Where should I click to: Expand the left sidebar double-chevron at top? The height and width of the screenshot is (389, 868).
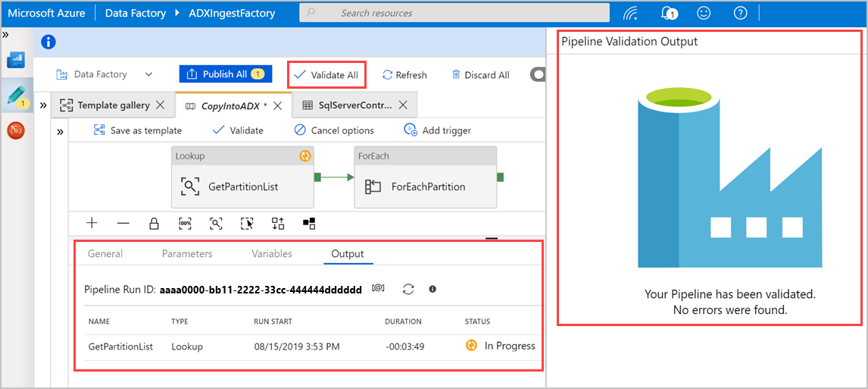(5, 34)
